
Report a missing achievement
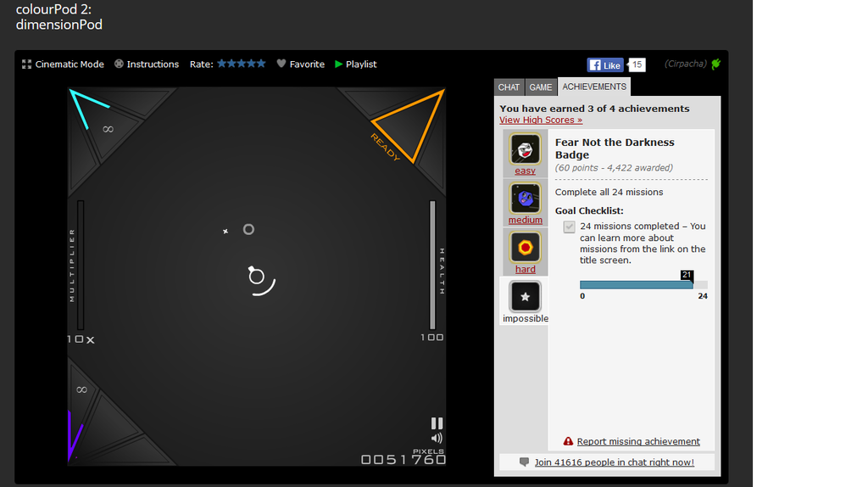[638, 441]
